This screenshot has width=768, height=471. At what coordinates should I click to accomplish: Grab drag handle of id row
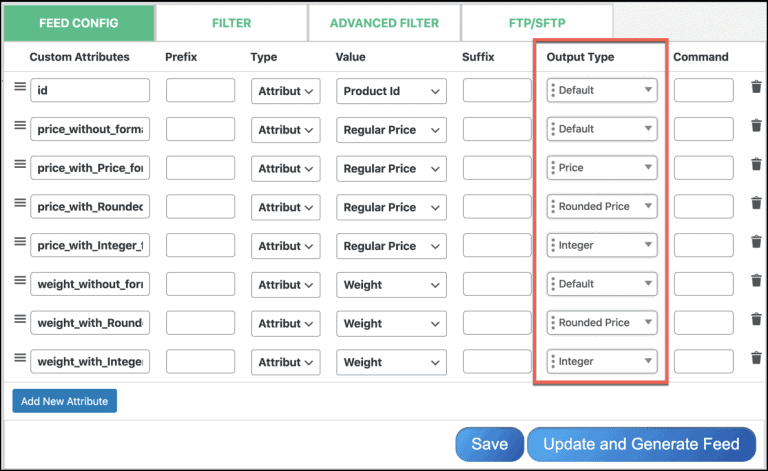click(19, 88)
